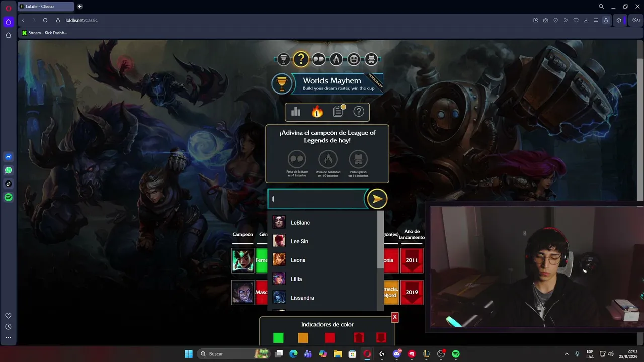Screen dimensions: 644x362
Task: Open the patch notes clipboard icon
Action: tap(338, 112)
